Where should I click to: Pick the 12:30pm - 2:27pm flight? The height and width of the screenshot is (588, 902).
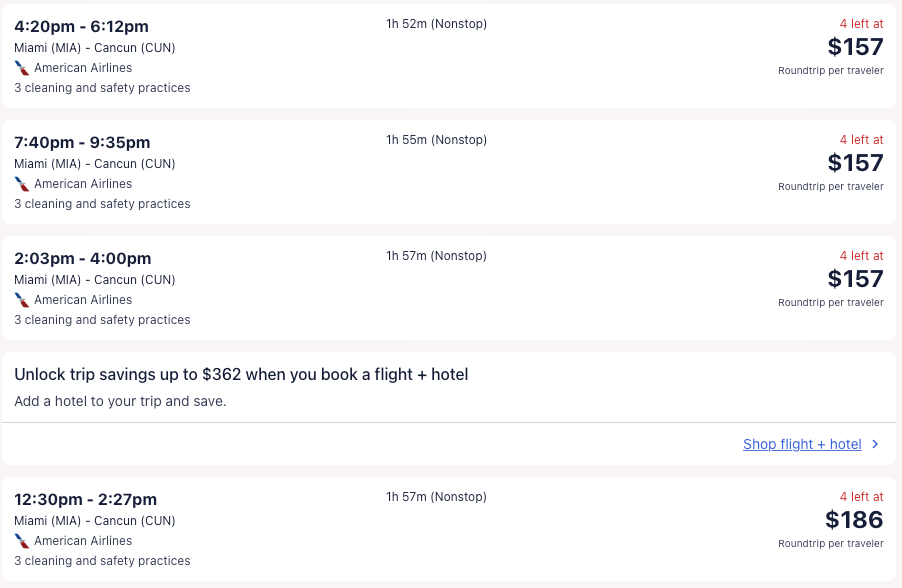point(85,499)
